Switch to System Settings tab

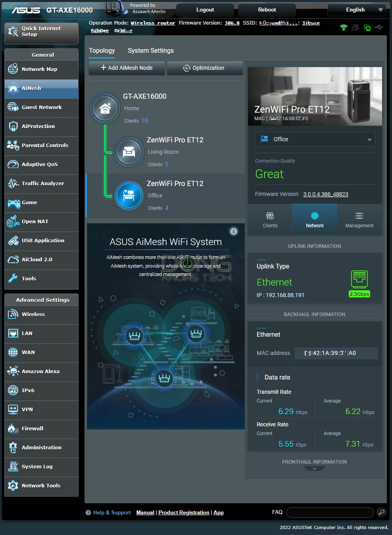151,50
